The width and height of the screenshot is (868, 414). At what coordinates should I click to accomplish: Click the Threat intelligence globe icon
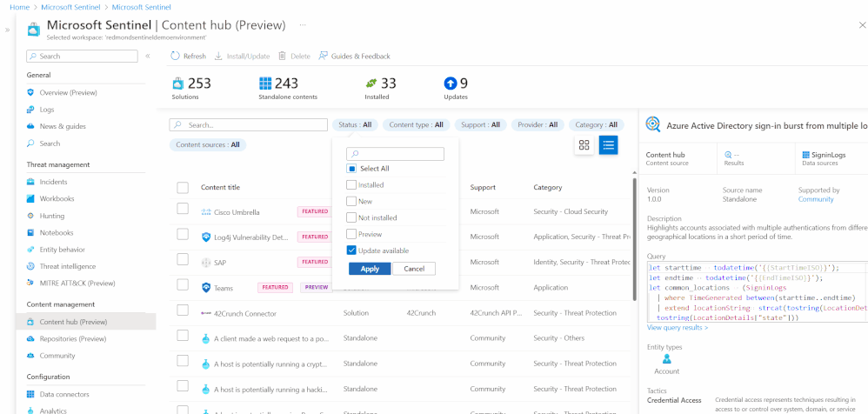[x=30, y=266]
